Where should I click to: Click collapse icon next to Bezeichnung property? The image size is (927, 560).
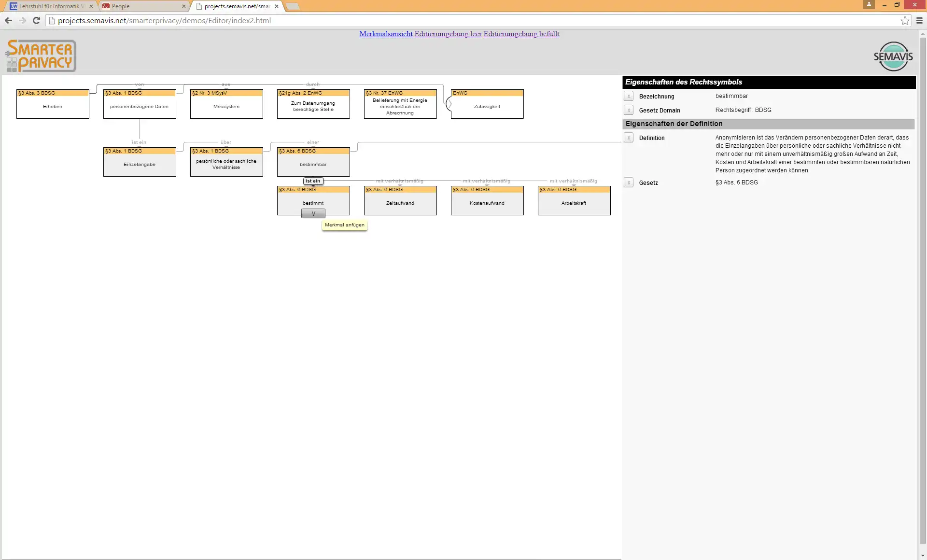tap(629, 96)
